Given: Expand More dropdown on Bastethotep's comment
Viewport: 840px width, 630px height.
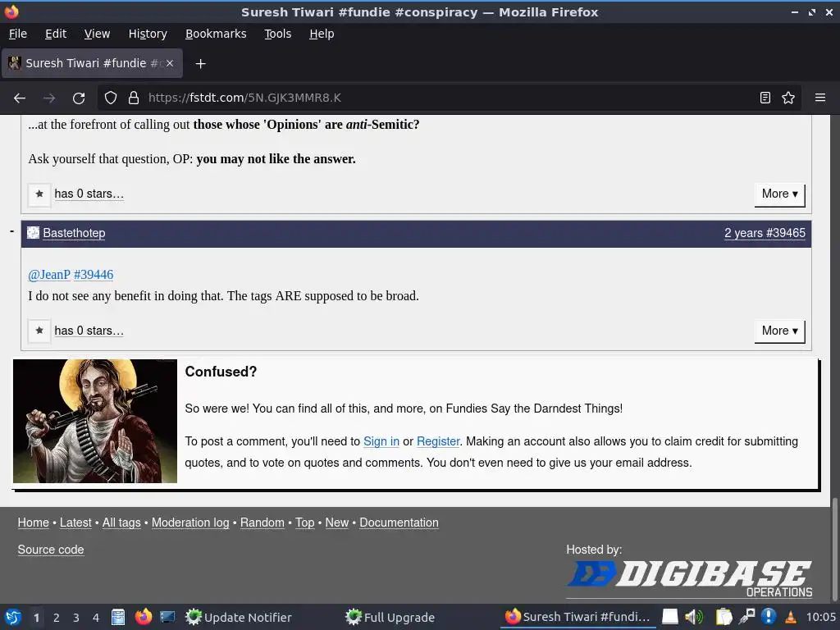Looking at the screenshot, I should click(779, 331).
